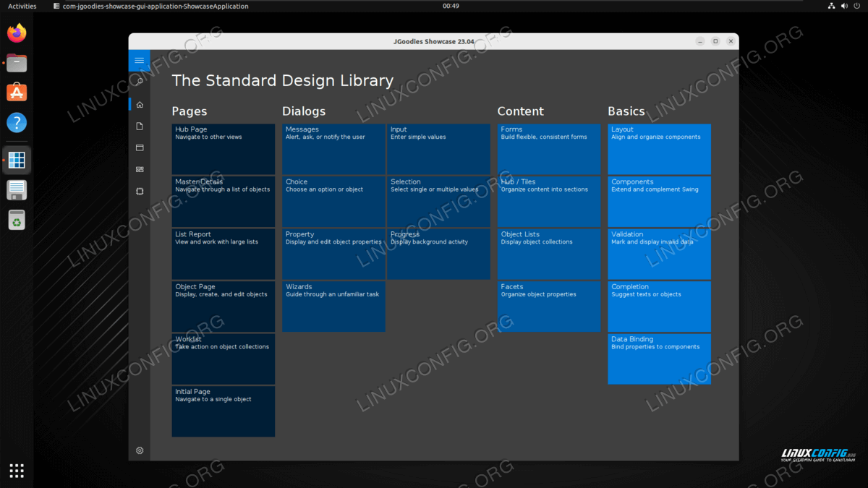
Task: Open the Forms content tile
Action: pyautogui.click(x=549, y=150)
